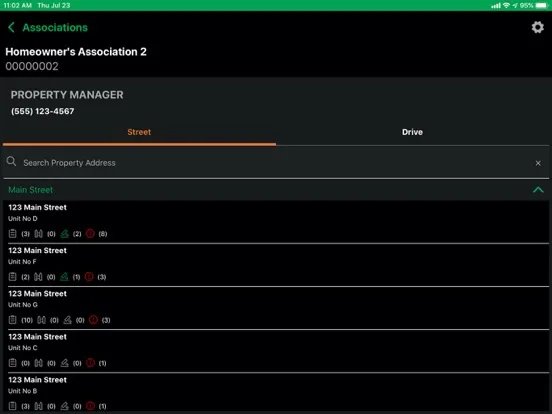Switch to the Street tab
The image size is (552, 414).
click(139, 132)
